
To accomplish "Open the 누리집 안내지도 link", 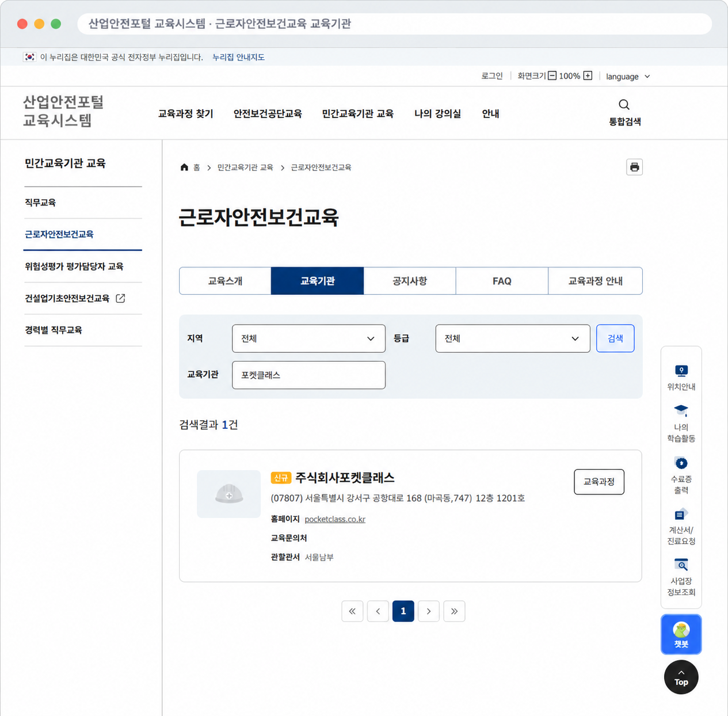I will [238, 57].
